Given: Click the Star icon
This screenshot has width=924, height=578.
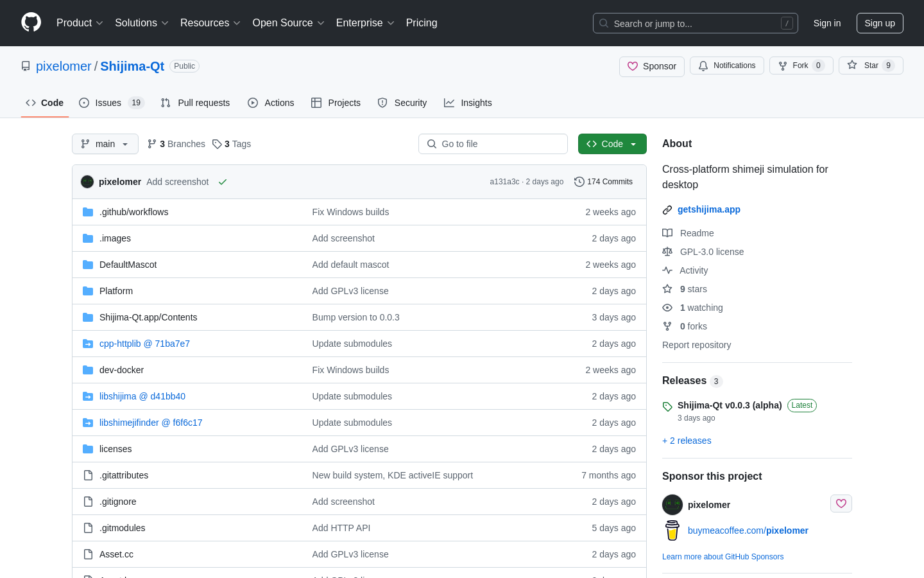Looking at the screenshot, I should point(852,65).
